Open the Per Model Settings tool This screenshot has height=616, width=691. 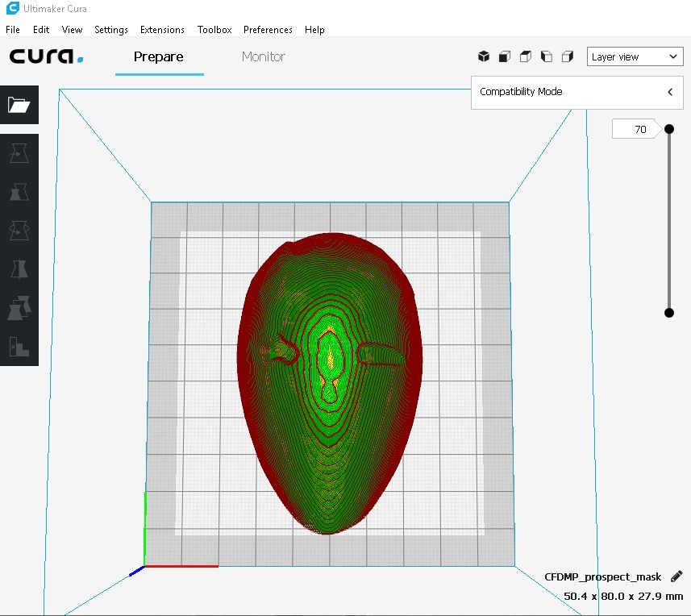pyautogui.click(x=19, y=307)
